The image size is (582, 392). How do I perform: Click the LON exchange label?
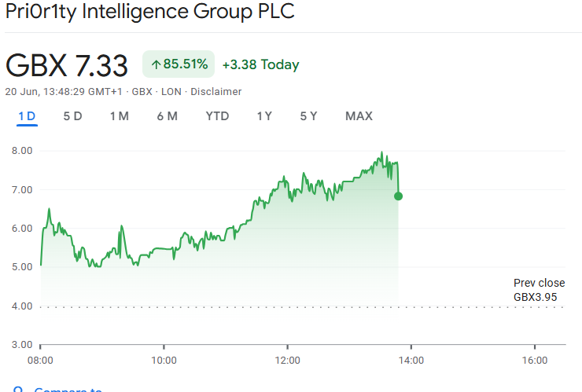click(x=171, y=92)
